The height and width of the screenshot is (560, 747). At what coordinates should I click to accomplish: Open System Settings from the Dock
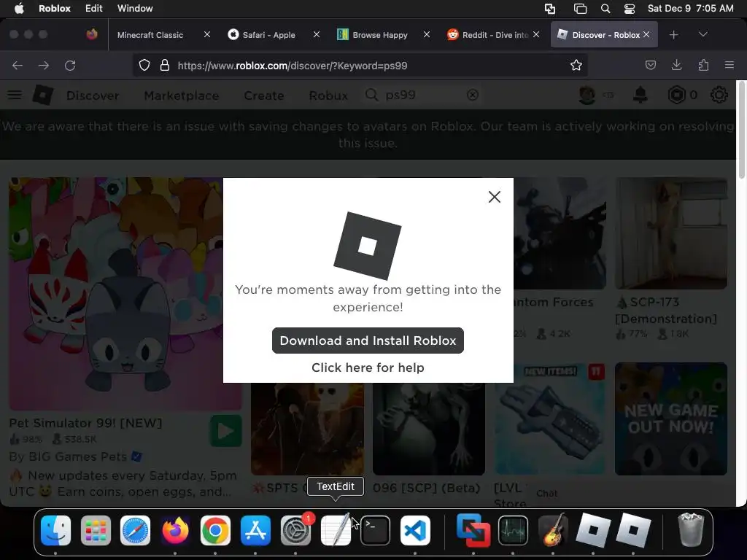click(x=295, y=531)
